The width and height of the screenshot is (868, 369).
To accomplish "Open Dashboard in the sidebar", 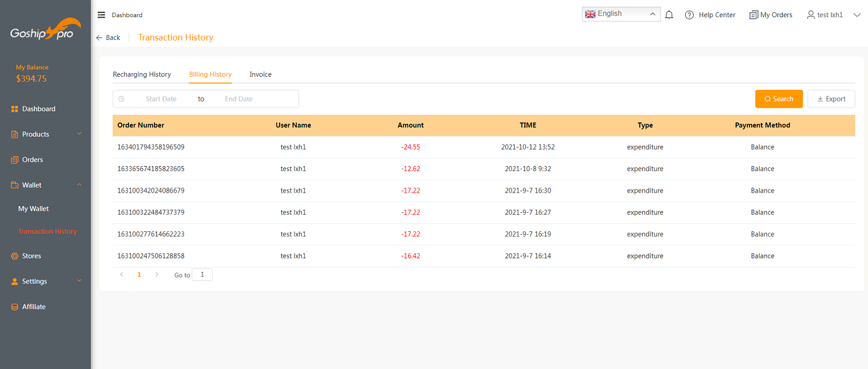I will coord(39,109).
